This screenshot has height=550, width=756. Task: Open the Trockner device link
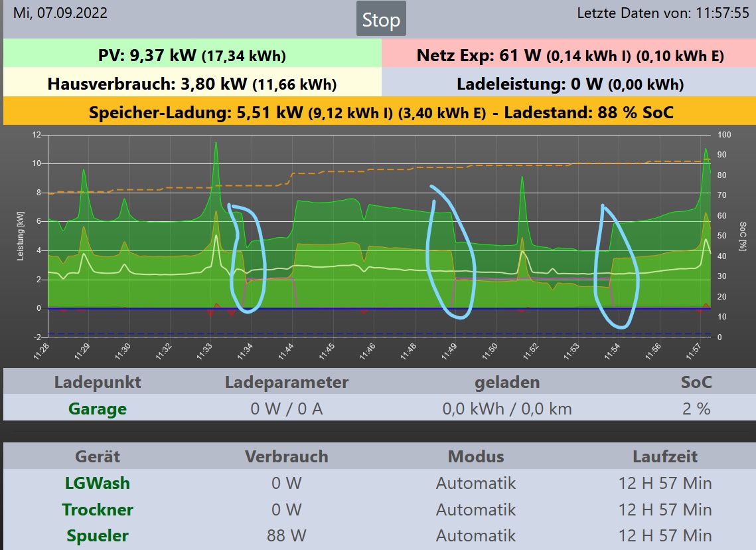click(98, 509)
